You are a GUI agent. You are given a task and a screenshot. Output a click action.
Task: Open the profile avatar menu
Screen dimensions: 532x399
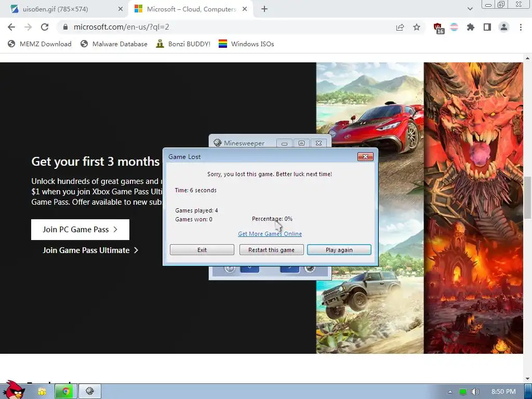click(x=504, y=27)
